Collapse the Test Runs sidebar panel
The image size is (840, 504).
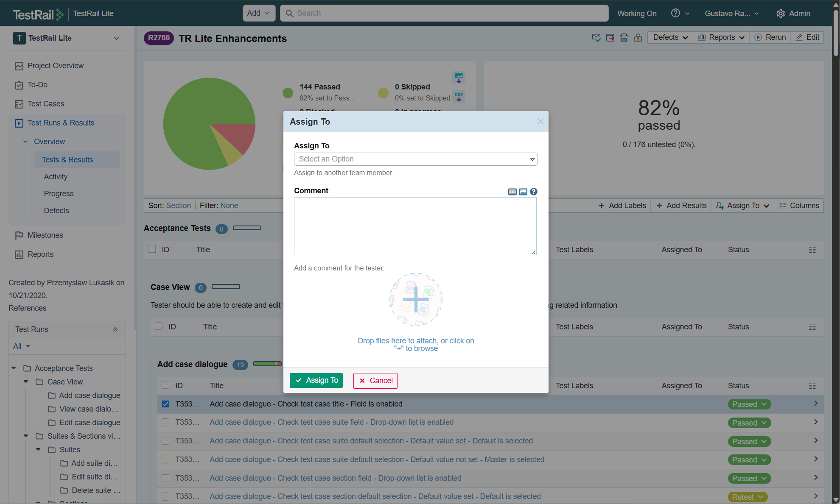pos(115,329)
